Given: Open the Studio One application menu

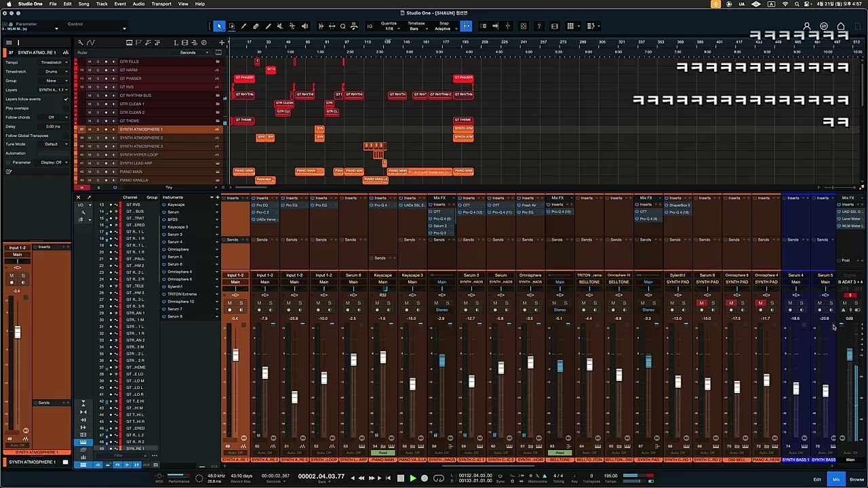Looking at the screenshot, I should point(30,4).
